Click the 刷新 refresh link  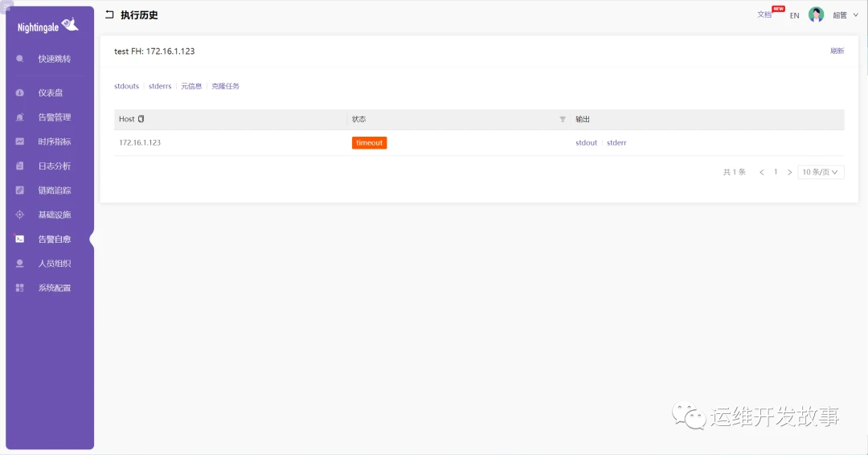[837, 51]
